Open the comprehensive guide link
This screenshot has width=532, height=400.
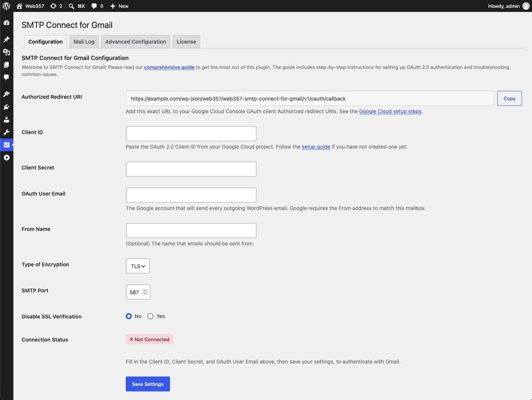click(x=169, y=67)
